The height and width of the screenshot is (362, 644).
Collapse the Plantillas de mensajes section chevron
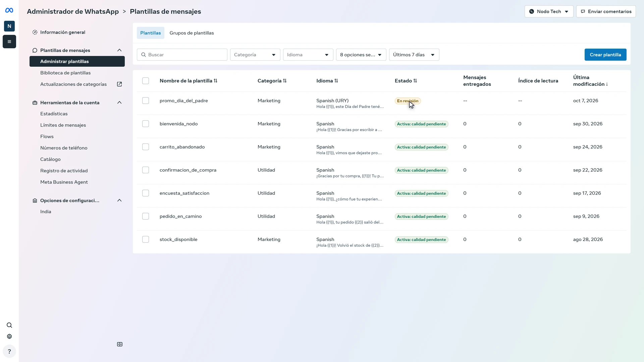119,50
